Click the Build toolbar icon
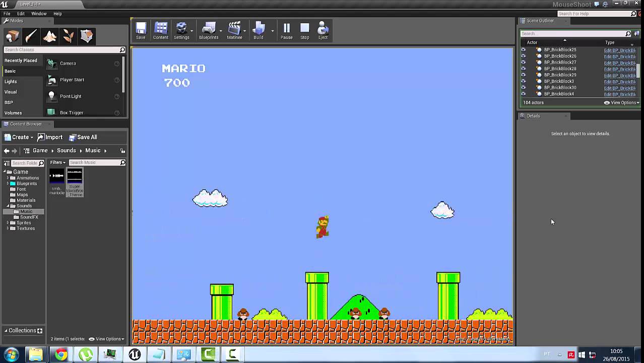 (259, 30)
